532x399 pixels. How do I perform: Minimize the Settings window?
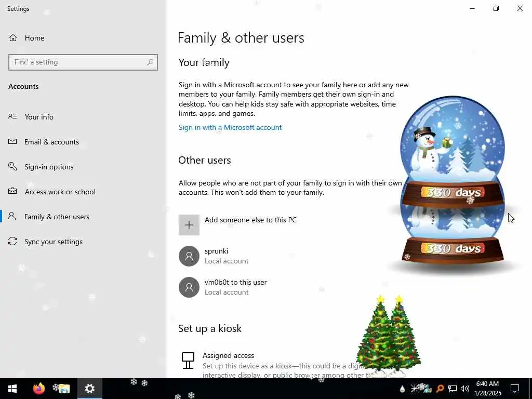(472, 8)
